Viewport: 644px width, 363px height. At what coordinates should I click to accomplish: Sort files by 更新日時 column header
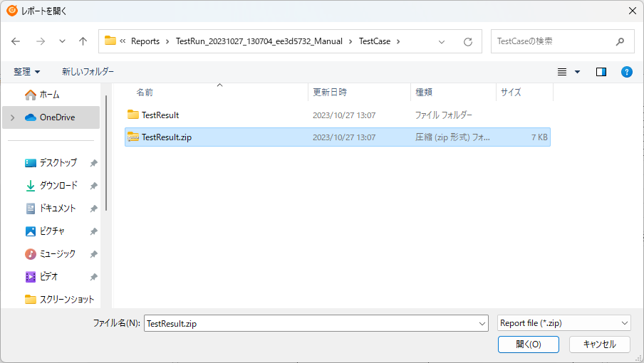[330, 93]
